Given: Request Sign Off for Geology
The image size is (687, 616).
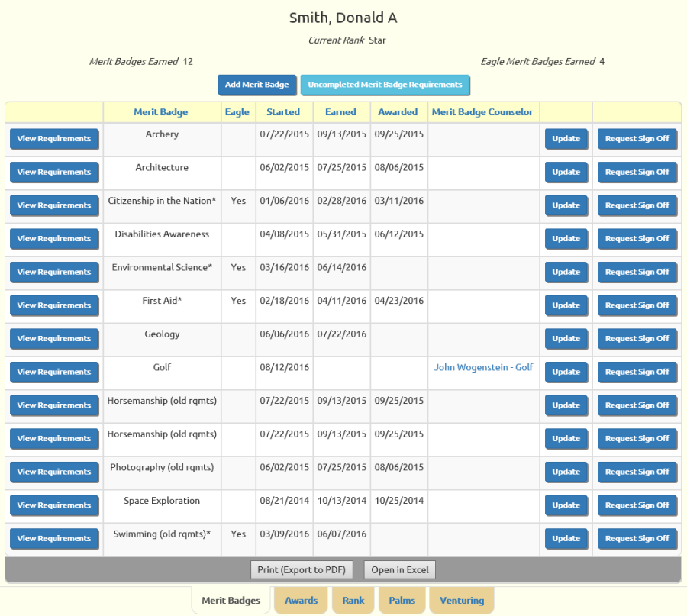Looking at the screenshot, I should pyautogui.click(x=637, y=339).
